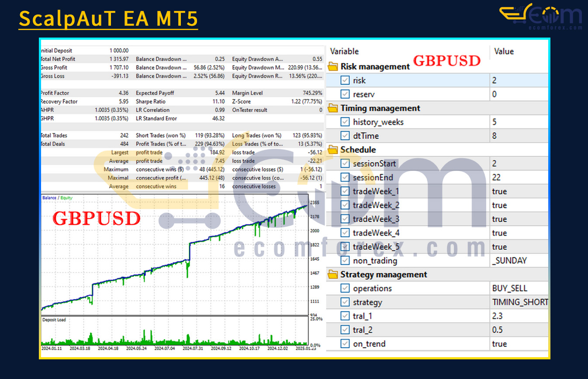Edit the tral_2 value 0.5
Viewport: 588px width, 379px height.
tap(519, 330)
